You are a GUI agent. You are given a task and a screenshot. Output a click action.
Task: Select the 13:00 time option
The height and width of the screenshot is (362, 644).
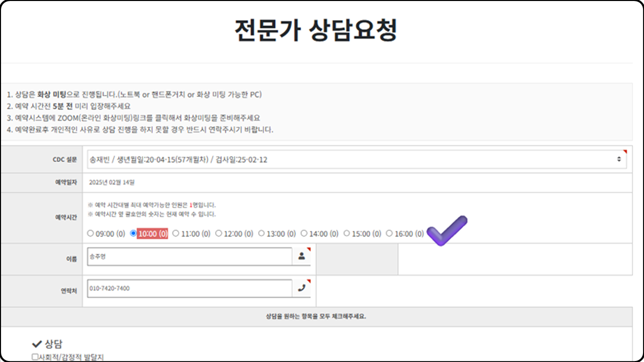click(x=262, y=234)
